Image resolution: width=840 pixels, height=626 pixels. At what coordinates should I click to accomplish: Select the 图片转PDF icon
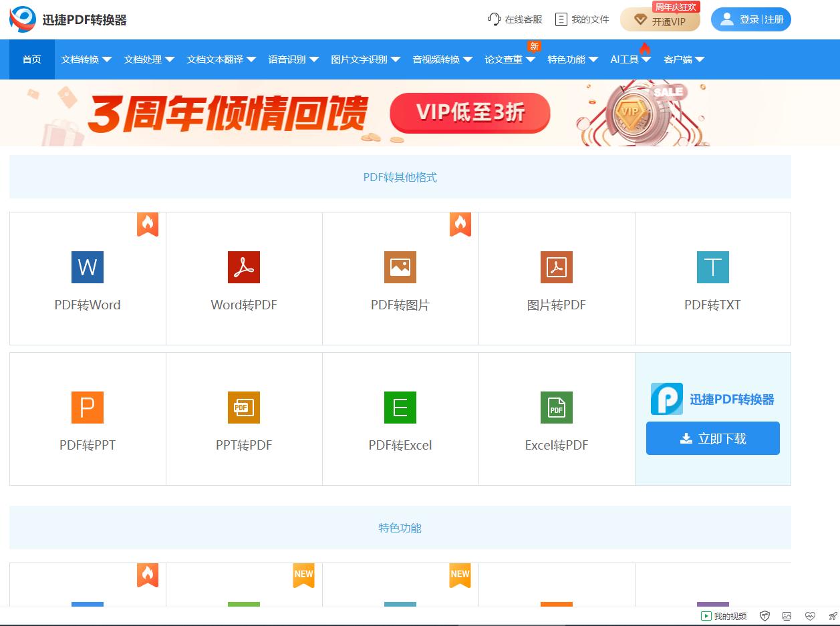click(556, 267)
